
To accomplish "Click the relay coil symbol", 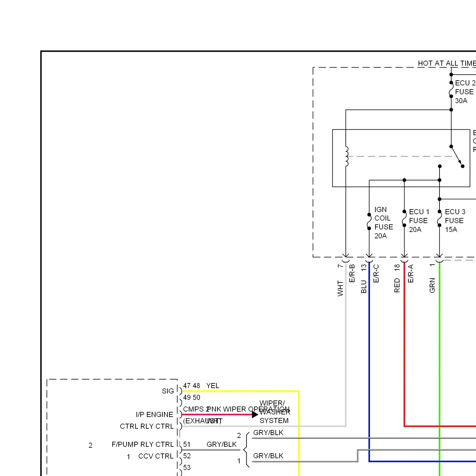I will click(347, 156).
